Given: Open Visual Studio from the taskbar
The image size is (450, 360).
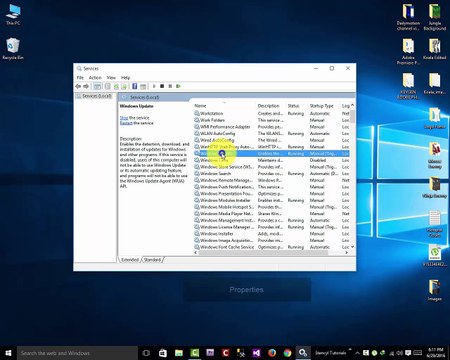Looking at the screenshot, I should pos(256,353).
